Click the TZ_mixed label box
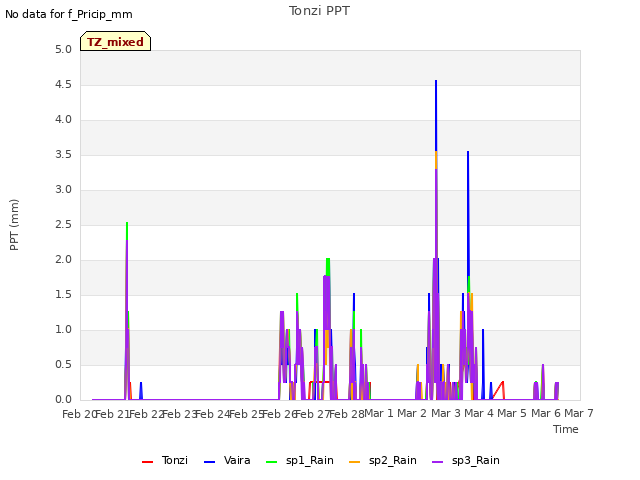Viewport: 640px width, 480px height. tap(116, 41)
